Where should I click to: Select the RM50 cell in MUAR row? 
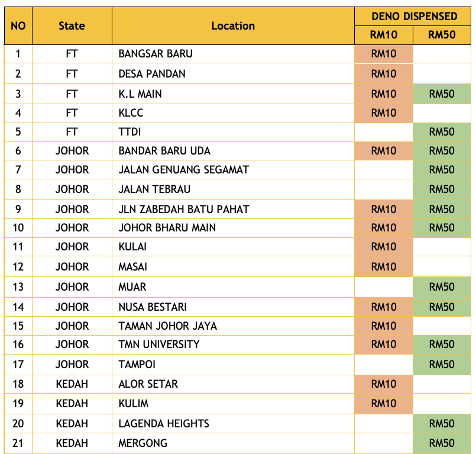click(x=442, y=286)
